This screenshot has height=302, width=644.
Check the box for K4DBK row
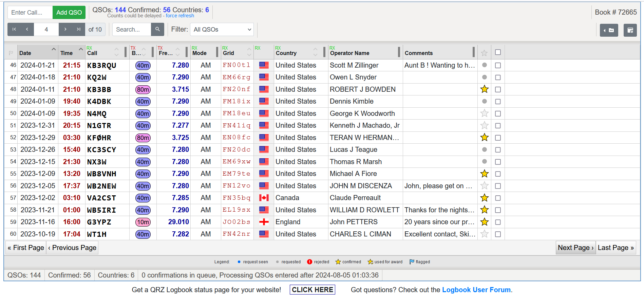[x=498, y=102]
